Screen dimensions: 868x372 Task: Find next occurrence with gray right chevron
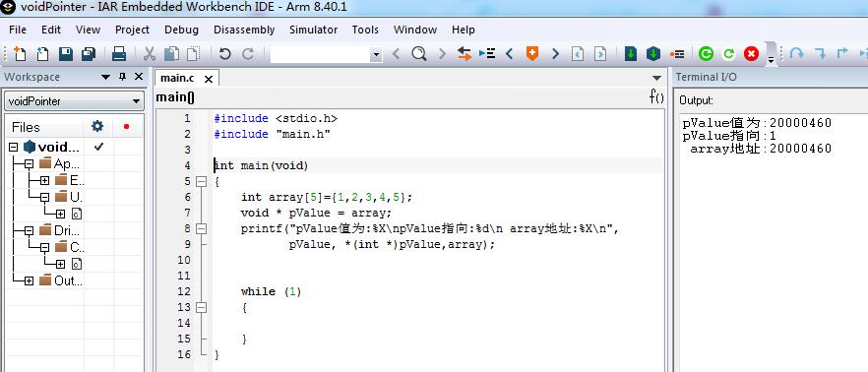pyautogui.click(x=442, y=54)
